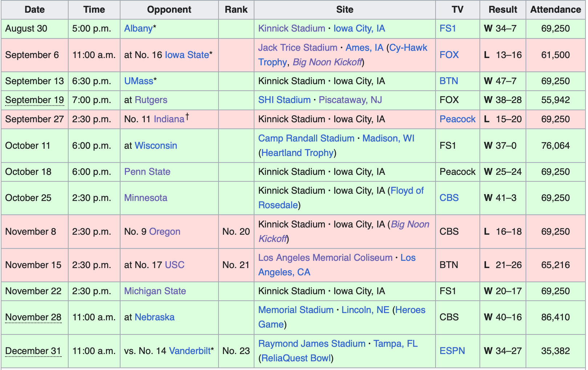Click the No. 23 rank cell

(x=236, y=351)
